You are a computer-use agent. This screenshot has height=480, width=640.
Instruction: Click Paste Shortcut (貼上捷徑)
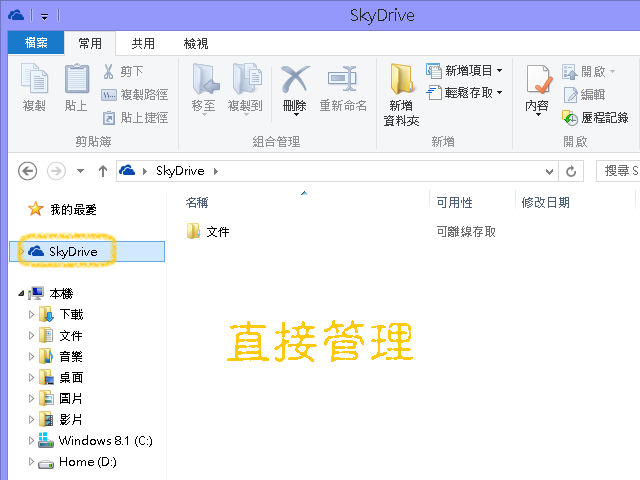coord(136,118)
